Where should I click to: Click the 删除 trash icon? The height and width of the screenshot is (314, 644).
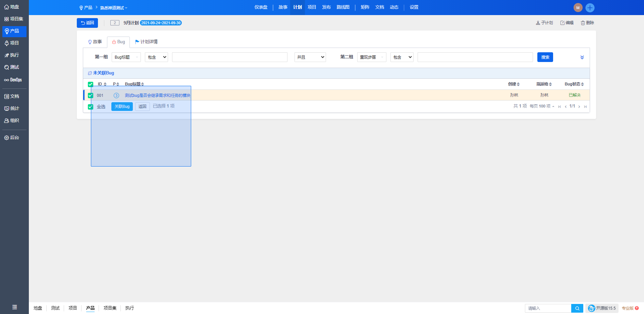click(583, 23)
